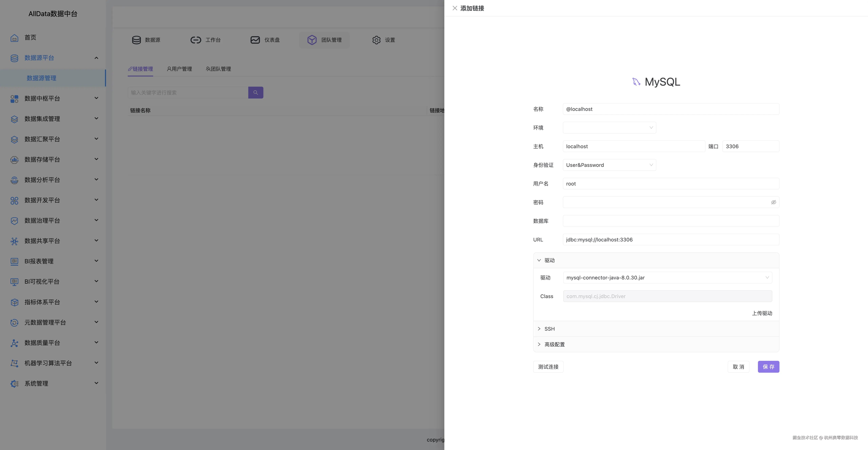This screenshot has width=868, height=450.
Task: Click the 数据存储平台 chart icon
Action: pos(14,160)
